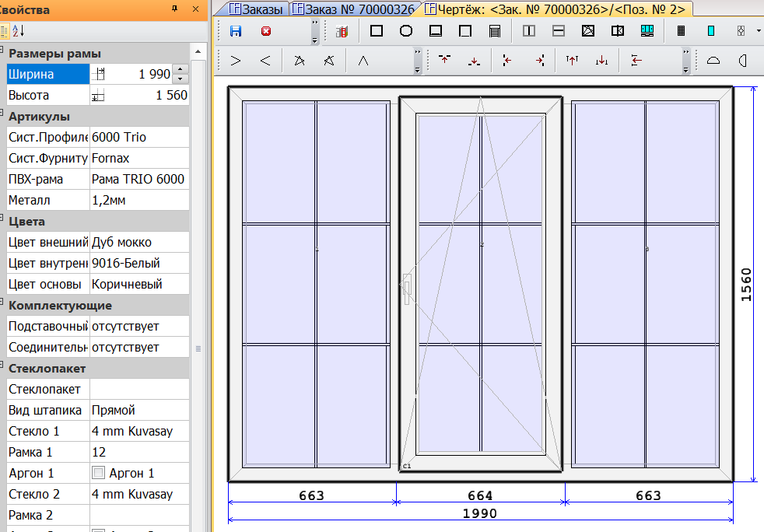Click the red arrow pointing down alignment icon

[x=474, y=61]
